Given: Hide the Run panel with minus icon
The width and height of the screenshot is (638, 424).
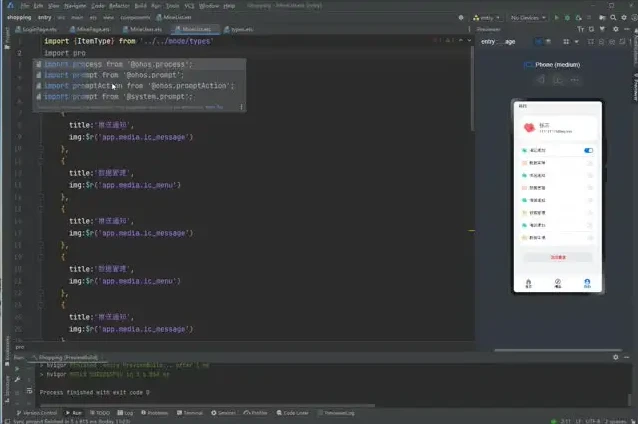Looking at the screenshot, I should point(627,356).
